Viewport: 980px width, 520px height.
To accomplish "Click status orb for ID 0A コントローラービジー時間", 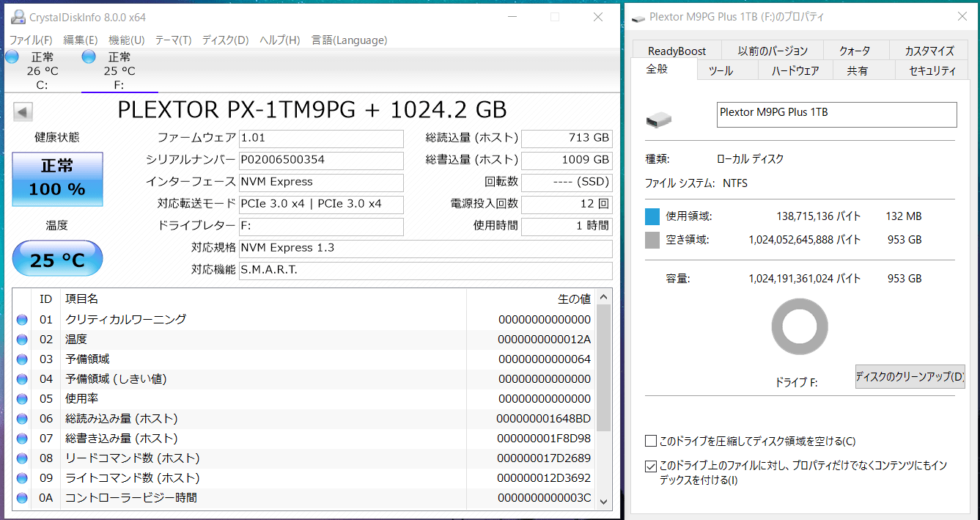I will [22, 498].
